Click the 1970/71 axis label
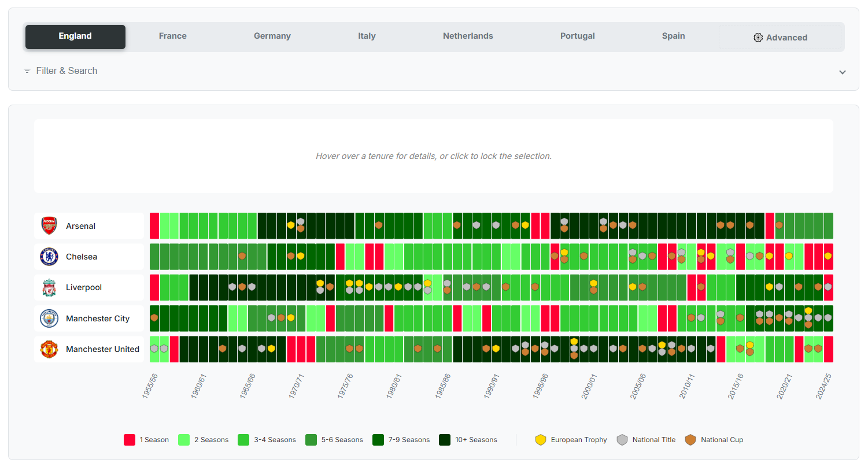The height and width of the screenshot is (467, 868). [x=297, y=386]
